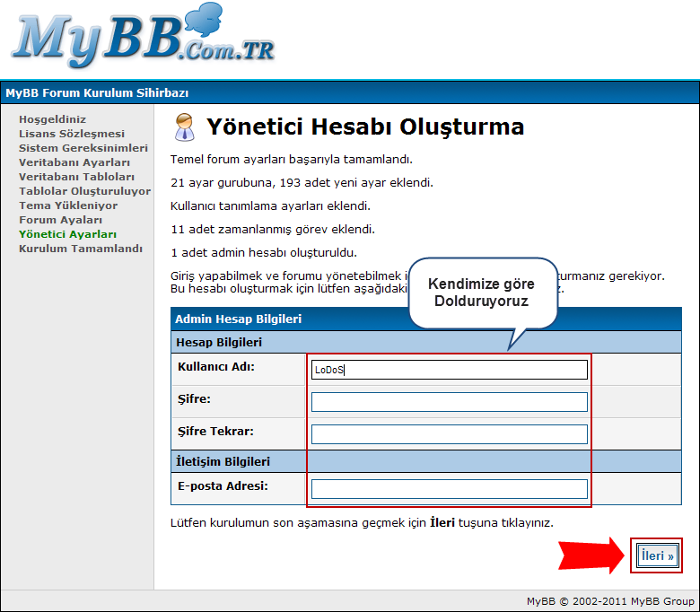
Task: Click into the Şifre password field
Action: coord(449,402)
